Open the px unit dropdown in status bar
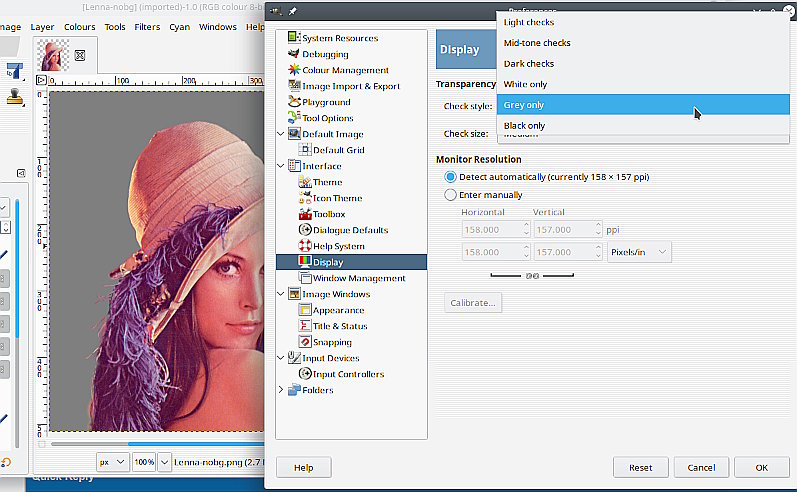797x492 pixels. point(112,462)
